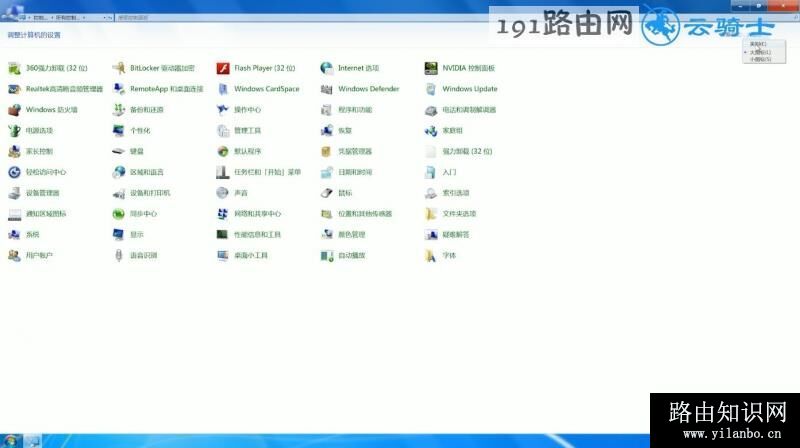Open 日期和时间

pos(346,172)
